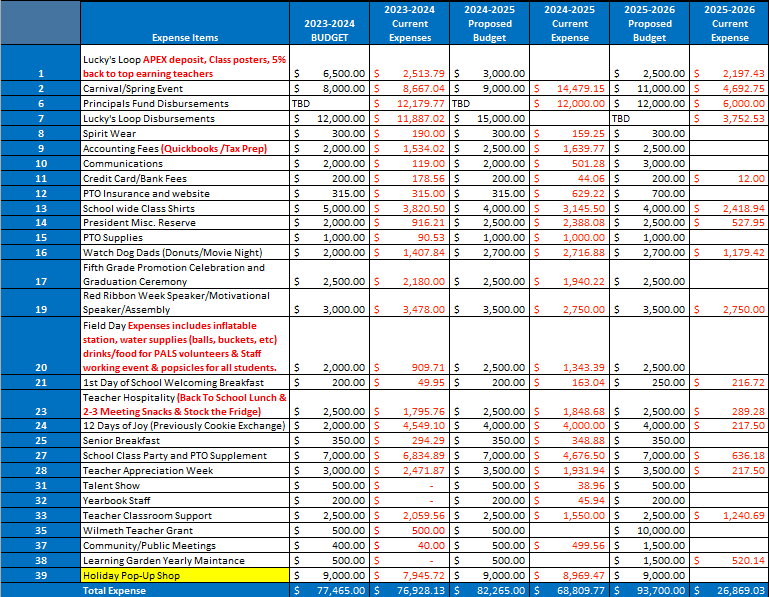The width and height of the screenshot is (769, 597).
Task: Select the 'PTO Supplies' cell
Action: [x=185, y=237]
